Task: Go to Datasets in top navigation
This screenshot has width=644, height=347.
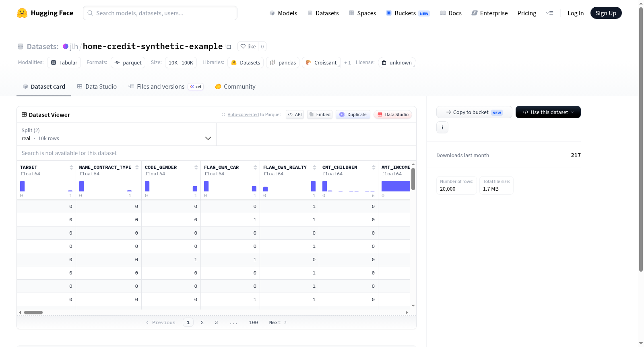Action: (x=323, y=13)
